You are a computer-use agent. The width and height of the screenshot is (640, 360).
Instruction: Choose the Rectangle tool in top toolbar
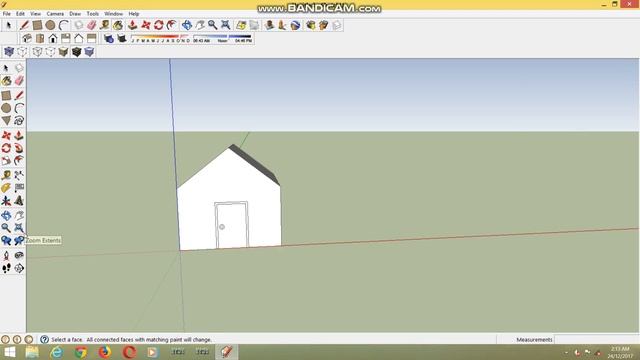(37, 25)
